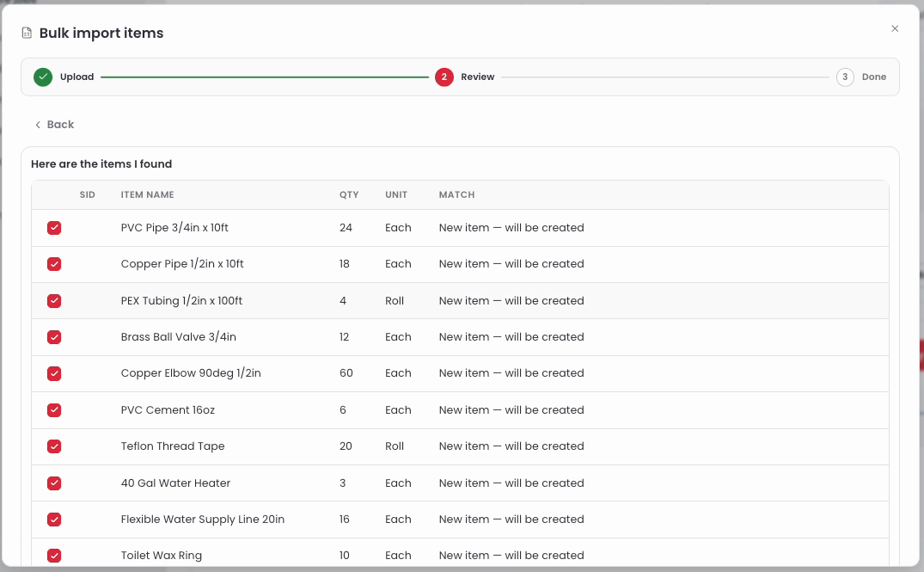
Task: Deselect the Teflon Thread Tape checkbox
Action: [x=54, y=446]
